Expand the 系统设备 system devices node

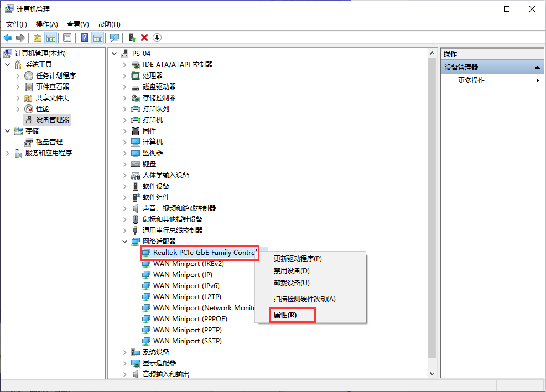tap(124, 352)
